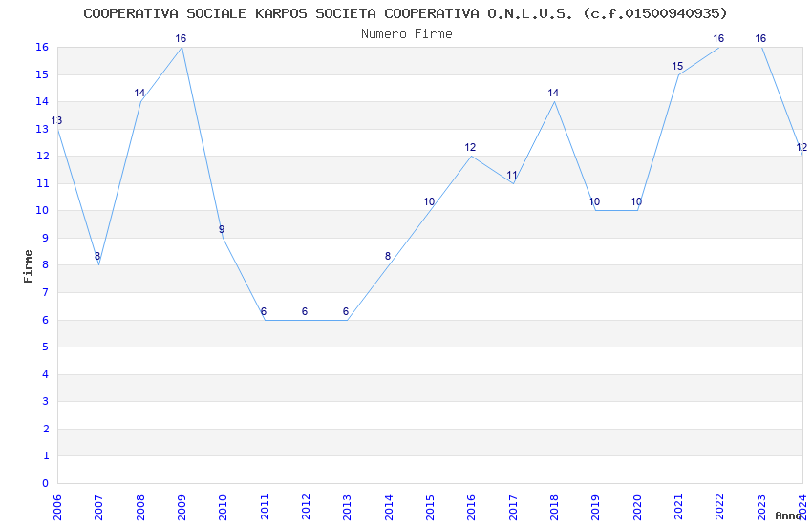This screenshot has height=525, width=812.
Task: Click the data label 15 above 2021
Action: pos(677,66)
